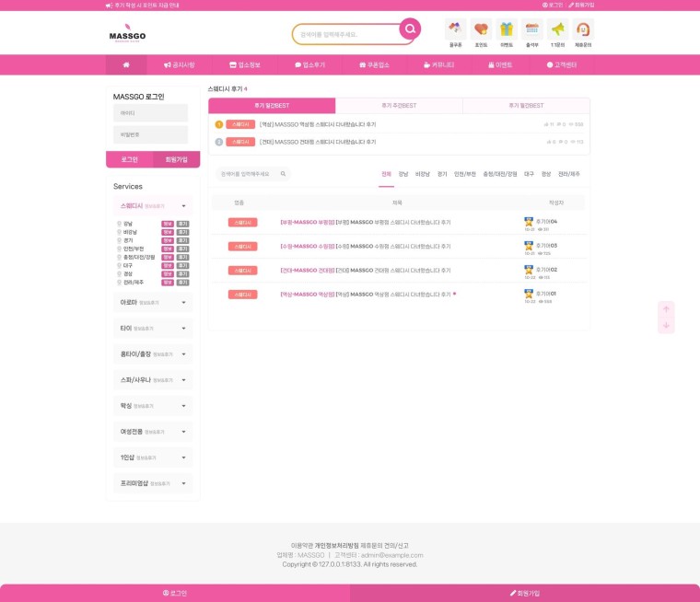The height and width of the screenshot is (602, 700).
Task: Click the 스웨디시 tag on the 건대 review row
Action: pos(242,271)
